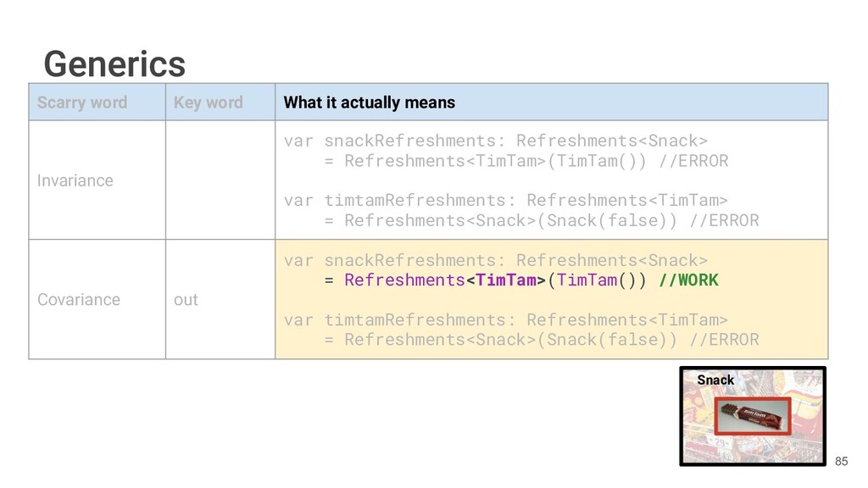The width and height of the screenshot is (868, 488).
Task: Click the "Generics" slide title
Action: pyautogui.click(x=114, y=64)
